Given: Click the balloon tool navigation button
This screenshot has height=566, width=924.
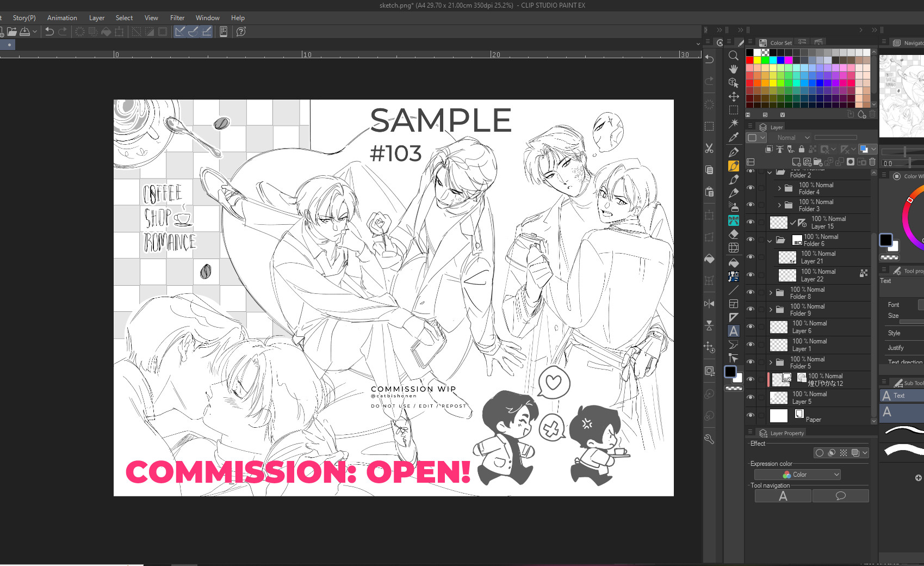Looking at the screenshot, I should pyautogui.click(x=840, y=496).
